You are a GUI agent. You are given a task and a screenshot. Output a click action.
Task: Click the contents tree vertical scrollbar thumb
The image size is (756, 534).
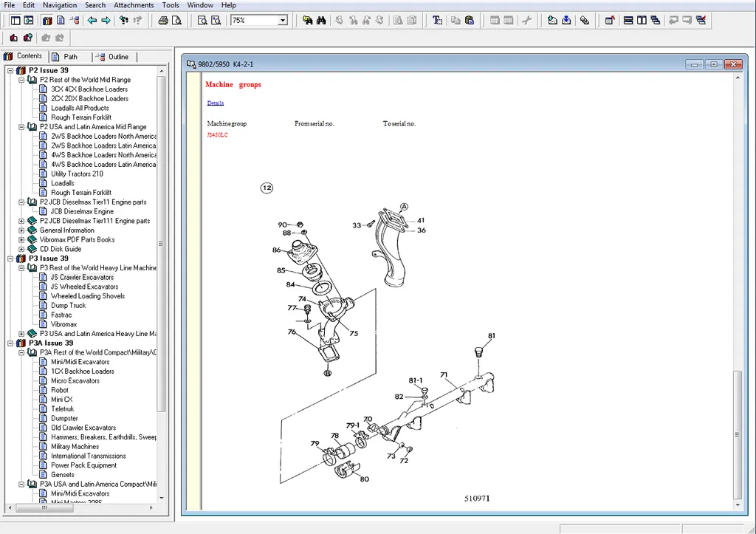(162, 244)
